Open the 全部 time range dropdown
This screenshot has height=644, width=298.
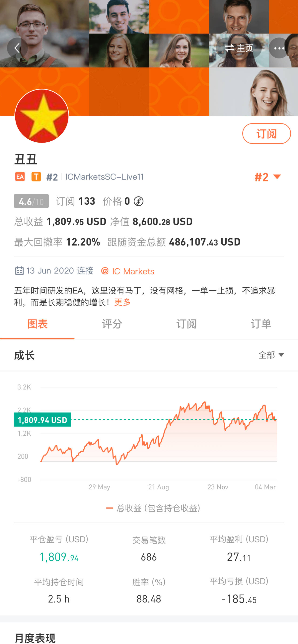[271, 355]
